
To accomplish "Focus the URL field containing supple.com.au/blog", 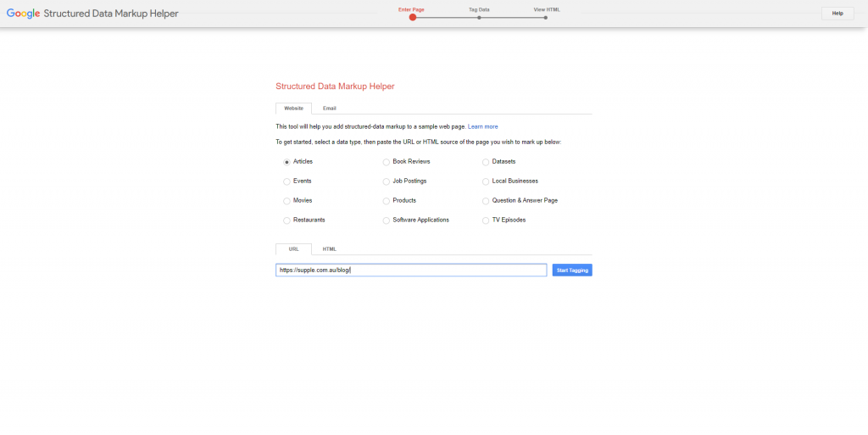I will 411,270.
